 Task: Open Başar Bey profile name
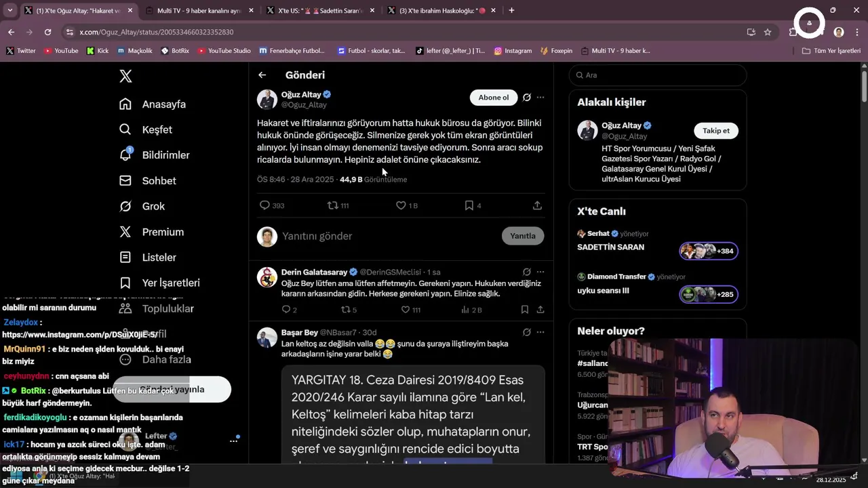tap(300, 332)
